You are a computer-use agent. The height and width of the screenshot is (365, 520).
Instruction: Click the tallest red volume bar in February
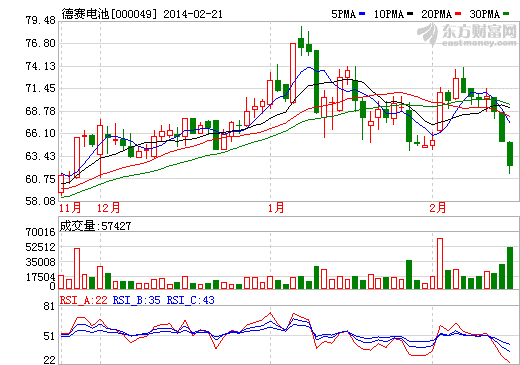pyautogui.click(x=440, y=263)
